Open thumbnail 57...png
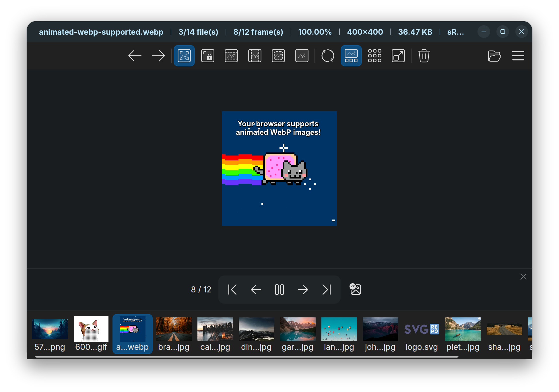Viewport: 559px width, 392px height. click(x=50, y=334)
